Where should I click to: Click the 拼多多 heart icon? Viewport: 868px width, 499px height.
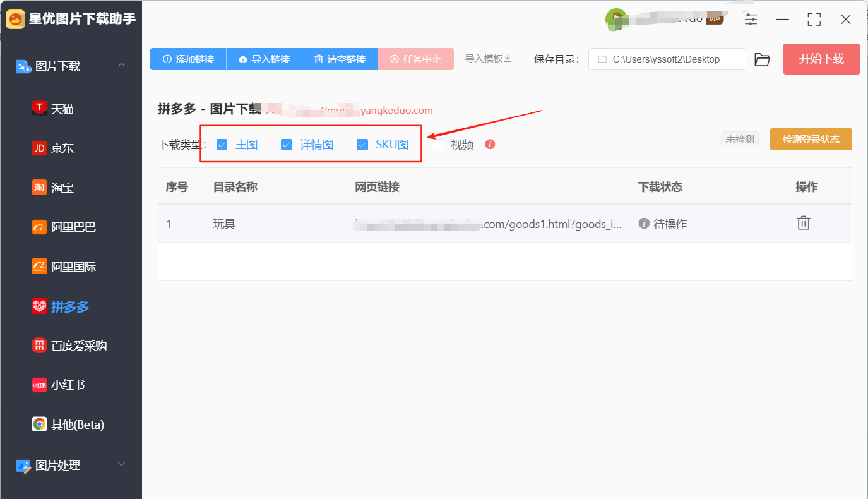point(39,306)
